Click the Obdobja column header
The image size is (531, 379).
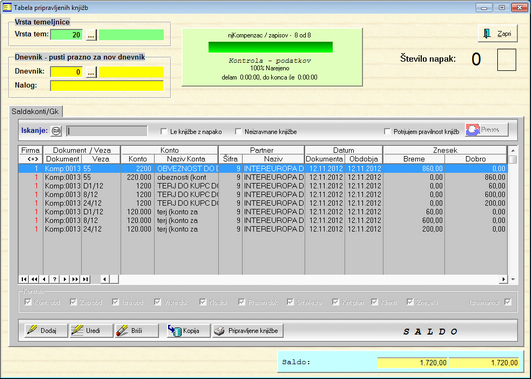coord(364,159)
